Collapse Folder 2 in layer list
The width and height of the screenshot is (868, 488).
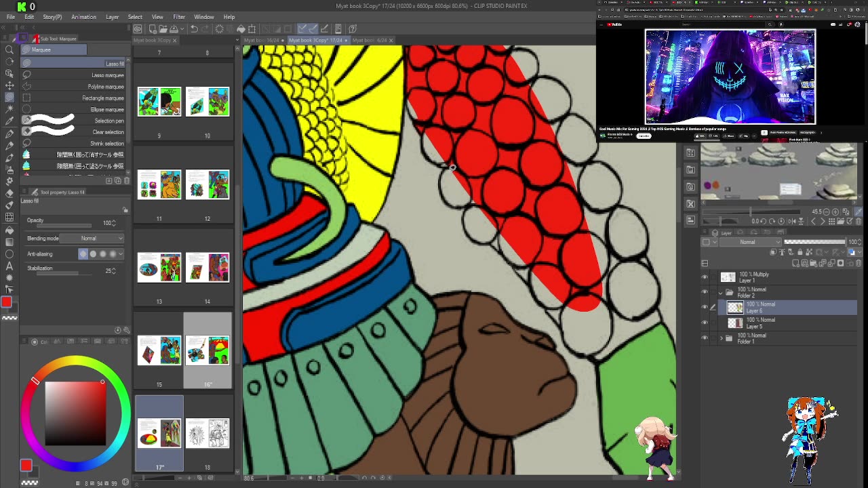coord(721,293)
